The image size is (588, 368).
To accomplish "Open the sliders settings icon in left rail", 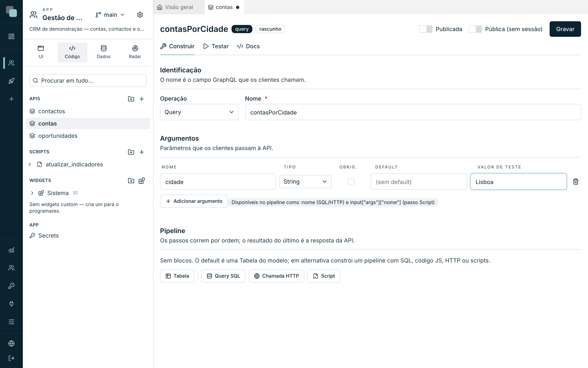I will (x=11, y=322).
